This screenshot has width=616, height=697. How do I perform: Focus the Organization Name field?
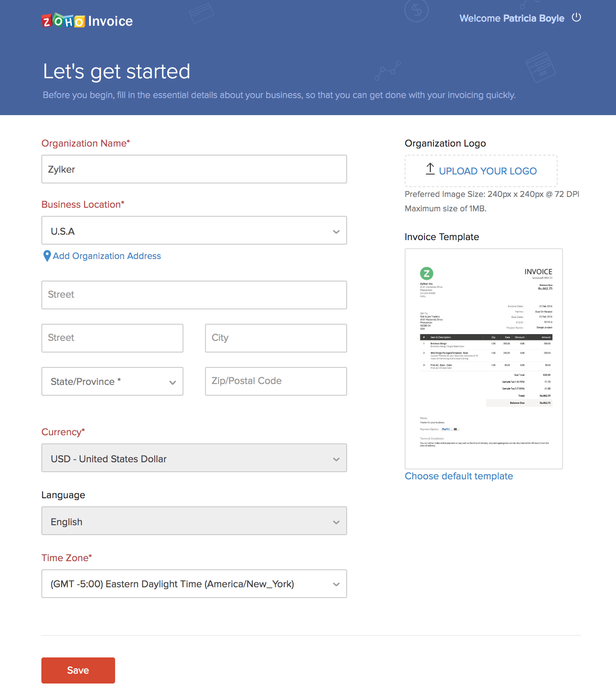(x=194, y=170)
